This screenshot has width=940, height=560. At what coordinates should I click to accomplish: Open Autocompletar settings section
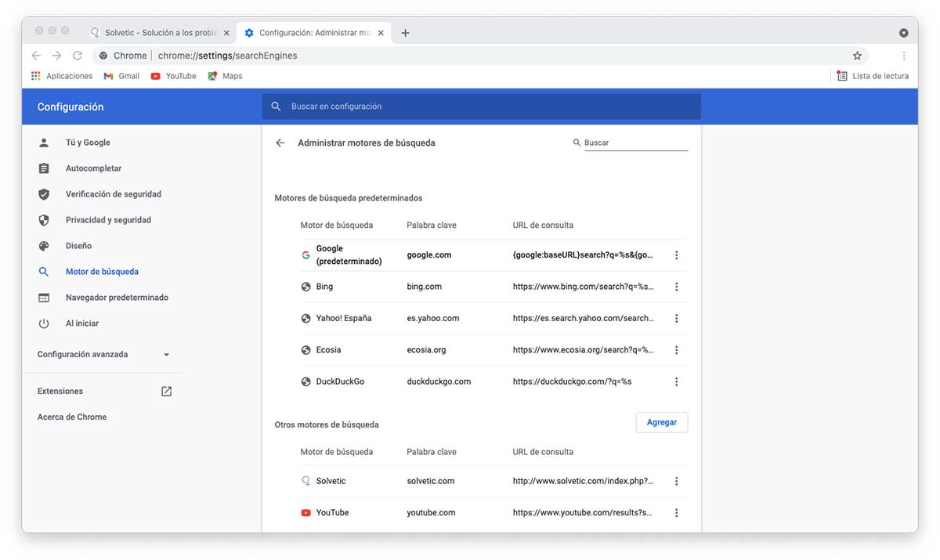(x=93, y=168)
